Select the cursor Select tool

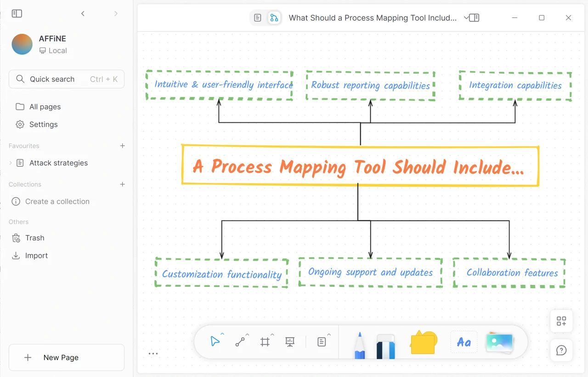click(x=215, y=342)
